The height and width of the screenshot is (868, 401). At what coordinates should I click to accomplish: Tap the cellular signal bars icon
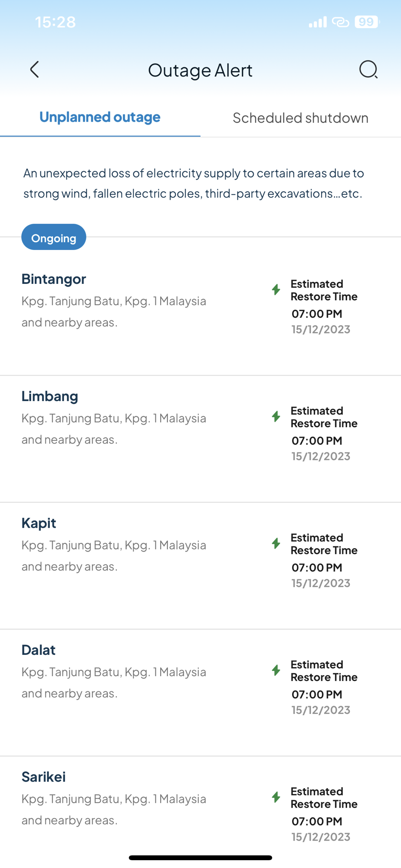coord(318,22)
